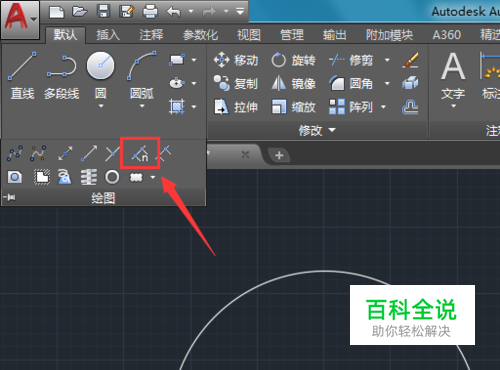Open the 输出 ribbon tab
Image resolution: width=500 pixels, height=370 pixels.
(335, 35)
